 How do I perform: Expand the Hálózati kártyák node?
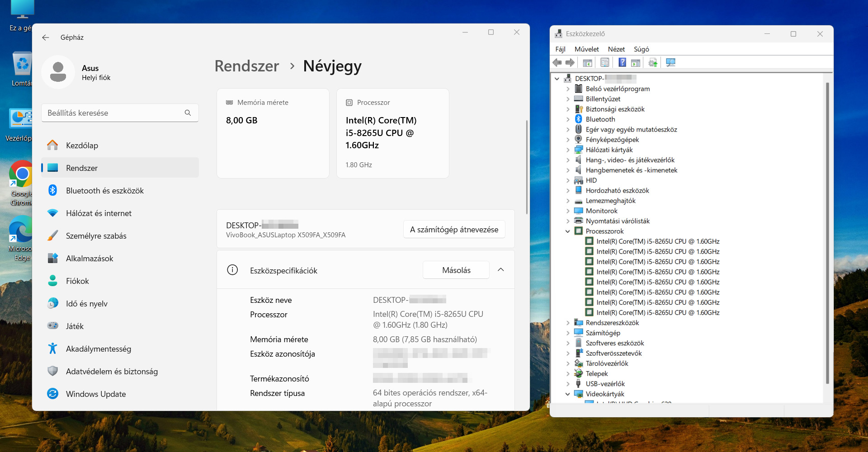(x=568, y=150)
